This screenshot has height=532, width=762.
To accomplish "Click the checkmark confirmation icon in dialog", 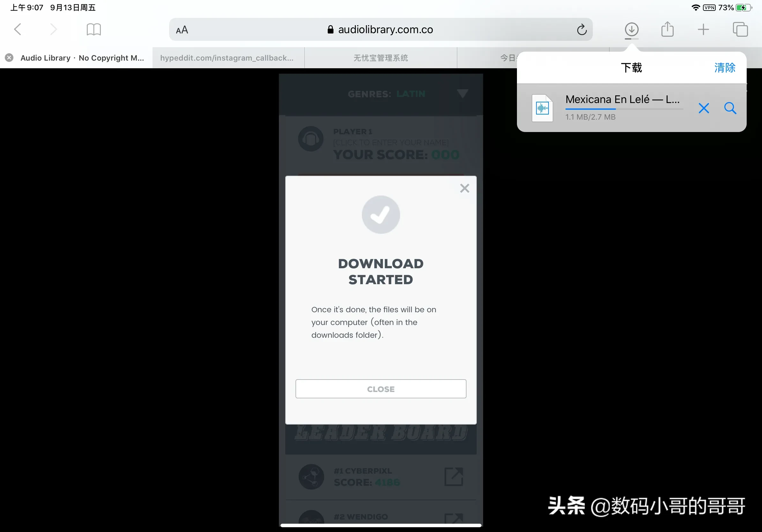I will pos(381,215).
